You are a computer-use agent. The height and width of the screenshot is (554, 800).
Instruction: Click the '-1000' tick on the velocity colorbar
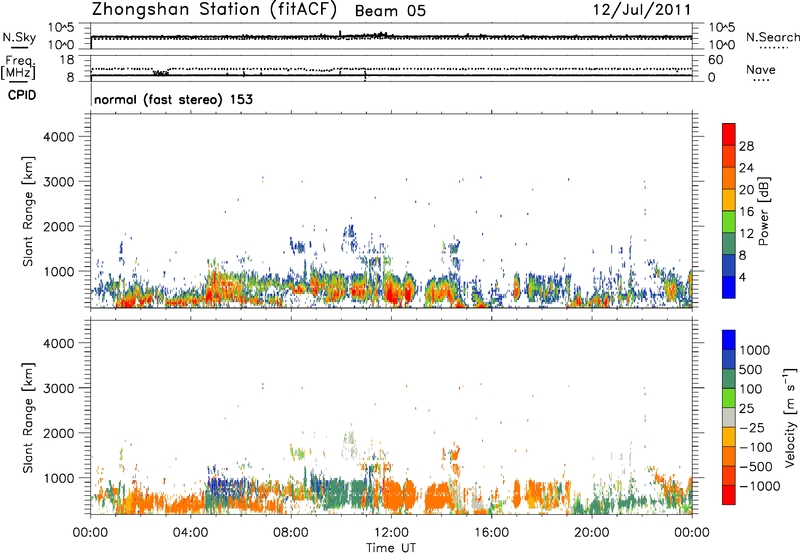pyautogui.click(x=759, y=486)
